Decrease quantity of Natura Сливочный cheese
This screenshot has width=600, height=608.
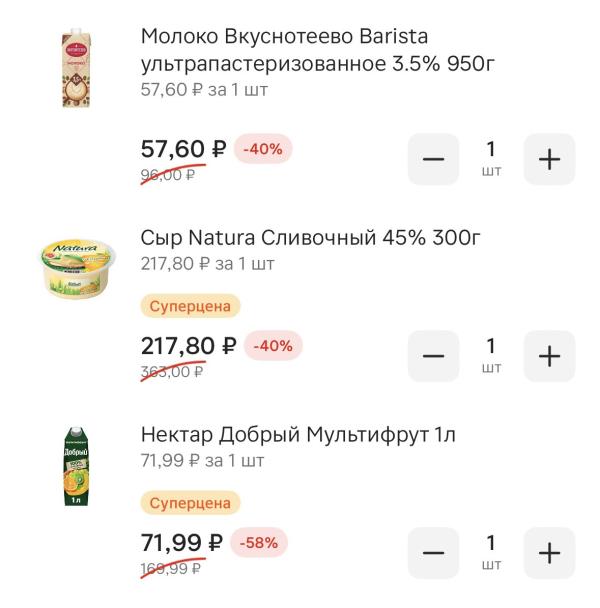click(x=433, y=356)
